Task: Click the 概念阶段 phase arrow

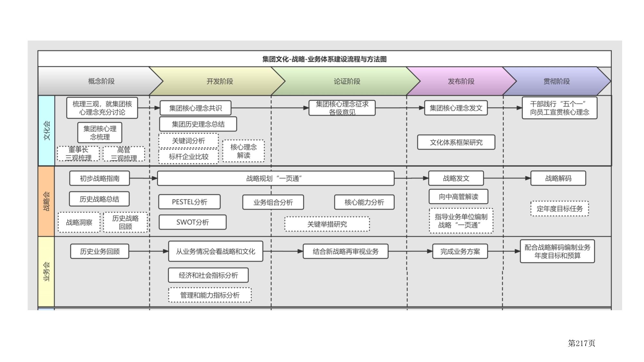Action: [101, 81]
